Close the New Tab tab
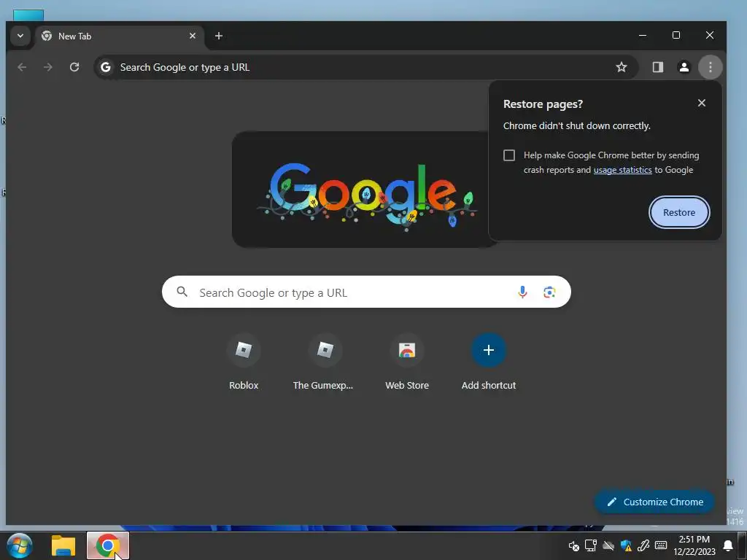 point(193,36)
